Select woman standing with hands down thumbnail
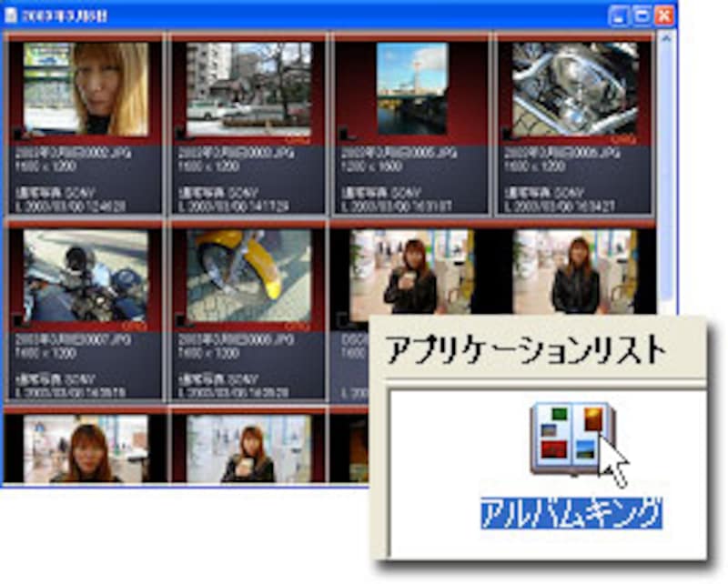The height and width of the screenshot is (584, 728). pos(575,273)
